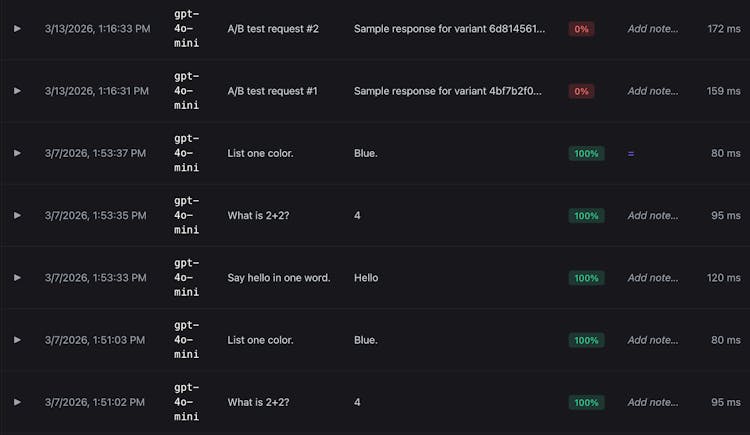The height and width of the screenshot is (435, 750).
Task: Expand the row logged at 1:51:03 PM
Action: [17, 340]
